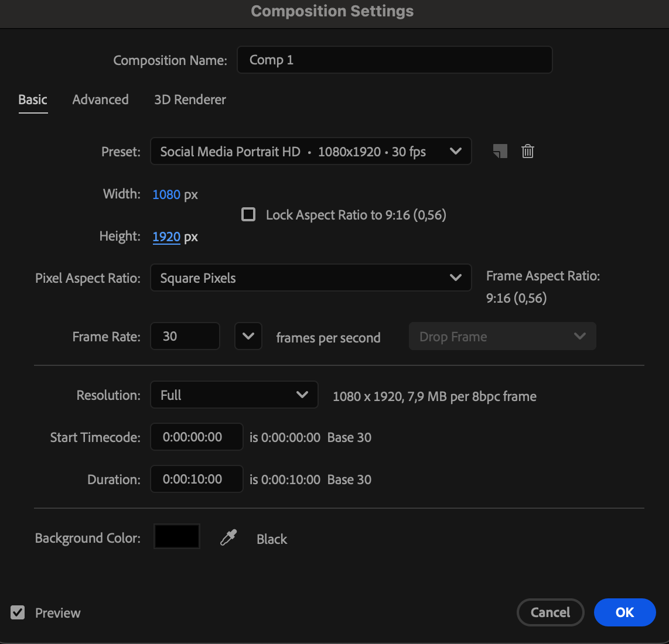Screen dimensions: 669x644
Task: Click the Duration timecode field
Action: (196, 479)
